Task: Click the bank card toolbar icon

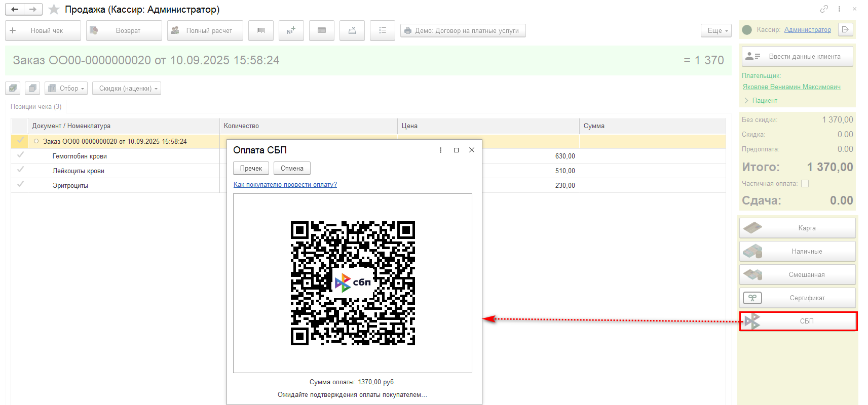Action: pos(322,30)
